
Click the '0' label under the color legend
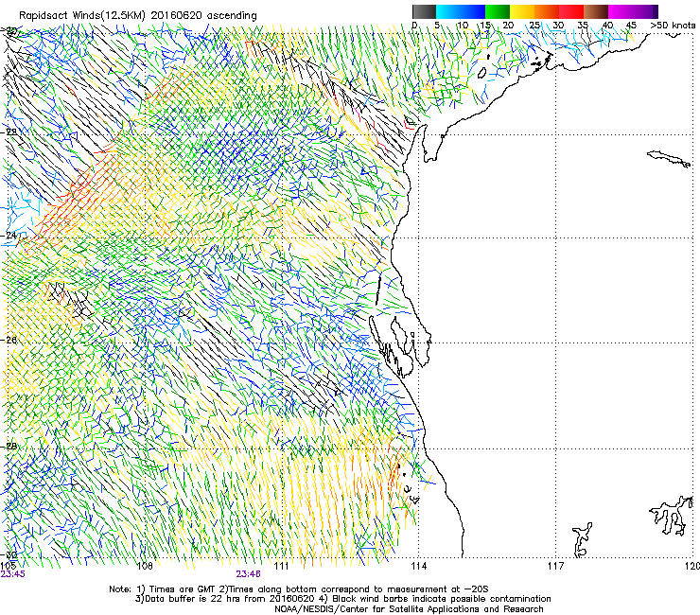[414, 26]
